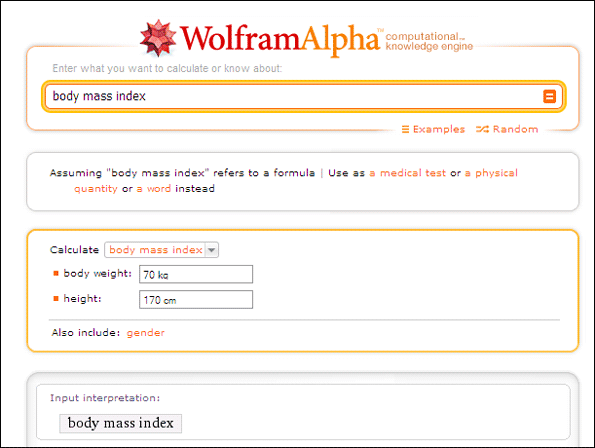Use as a medical test instead

tap(408, 173)
